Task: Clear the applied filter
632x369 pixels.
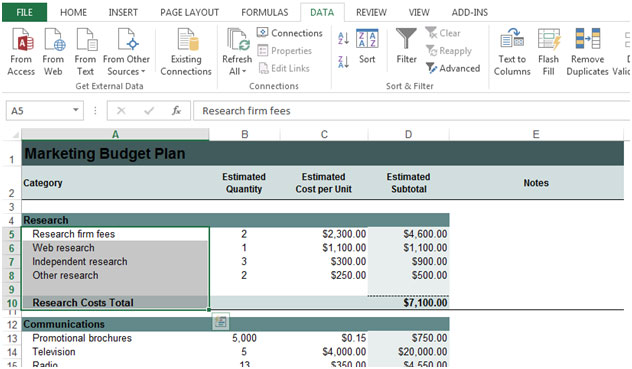Action: (443, 33)
